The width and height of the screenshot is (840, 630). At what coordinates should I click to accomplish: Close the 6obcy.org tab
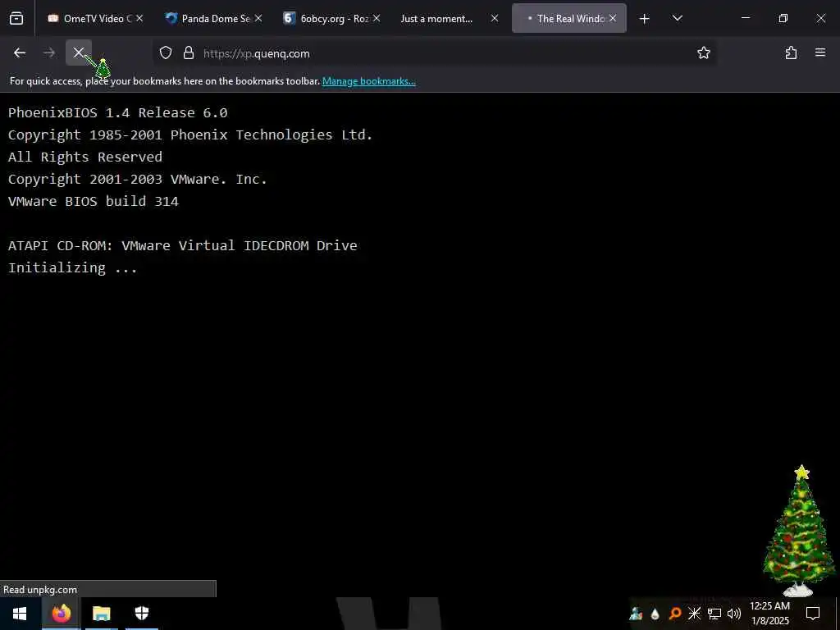coord(377,18)
